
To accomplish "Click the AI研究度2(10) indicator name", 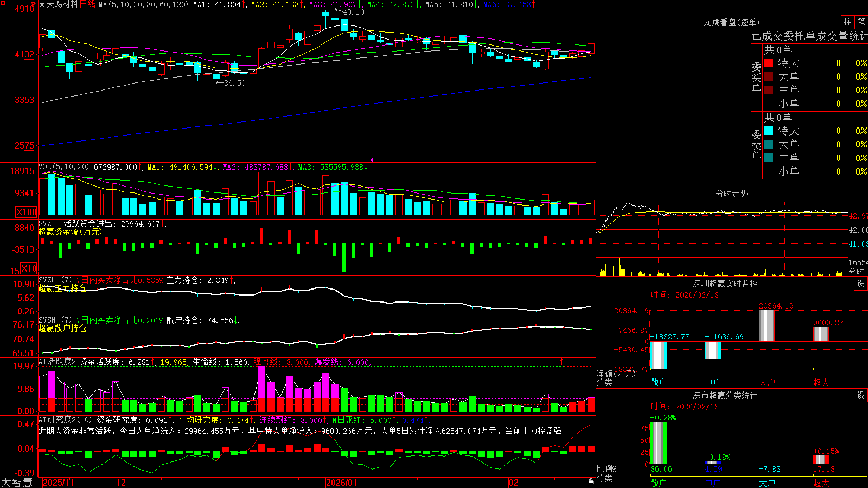I will coord(65,420).
